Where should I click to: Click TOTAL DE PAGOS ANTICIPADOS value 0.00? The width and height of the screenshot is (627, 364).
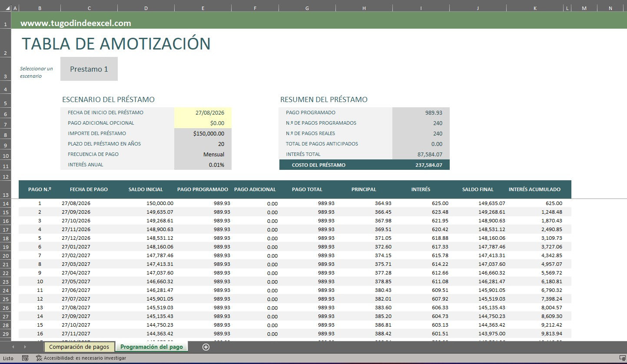pos(421,144)
